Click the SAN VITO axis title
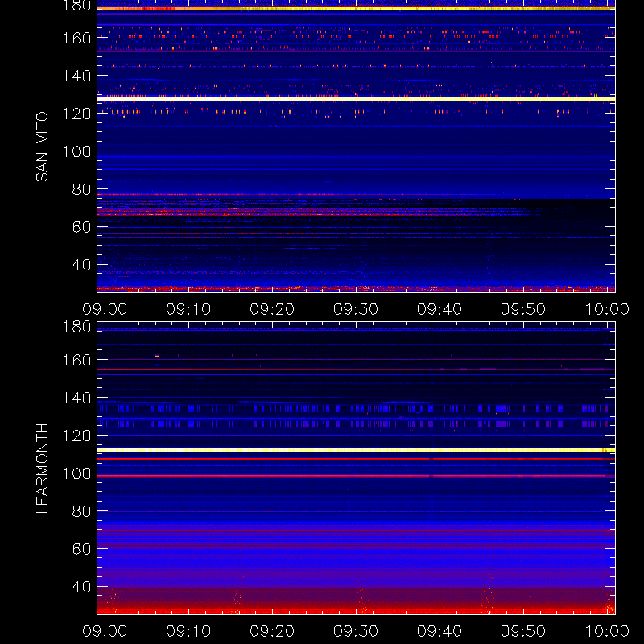Viewport: 644px width, 644px height. click(42, 147)
